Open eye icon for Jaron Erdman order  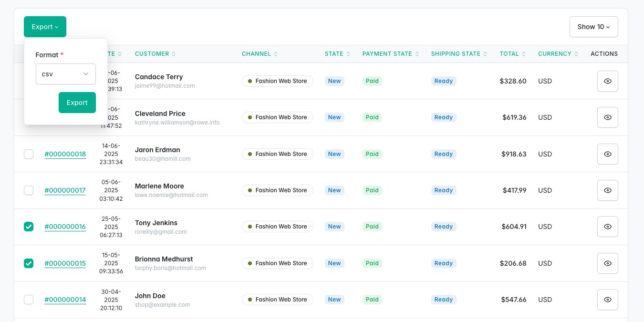607,154
